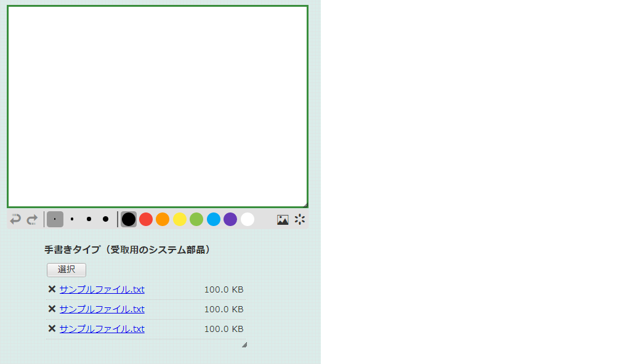Image resolution: width=617 pixels, height=364 pixels.
Task: Open the third サンプルファイル.txt link
Action: [x=102, y=329]
